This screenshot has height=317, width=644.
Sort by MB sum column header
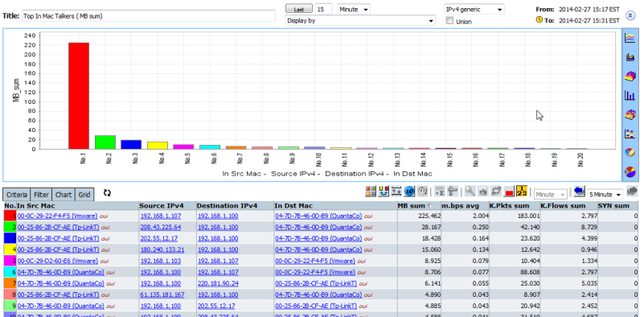[x=419, y=206]
